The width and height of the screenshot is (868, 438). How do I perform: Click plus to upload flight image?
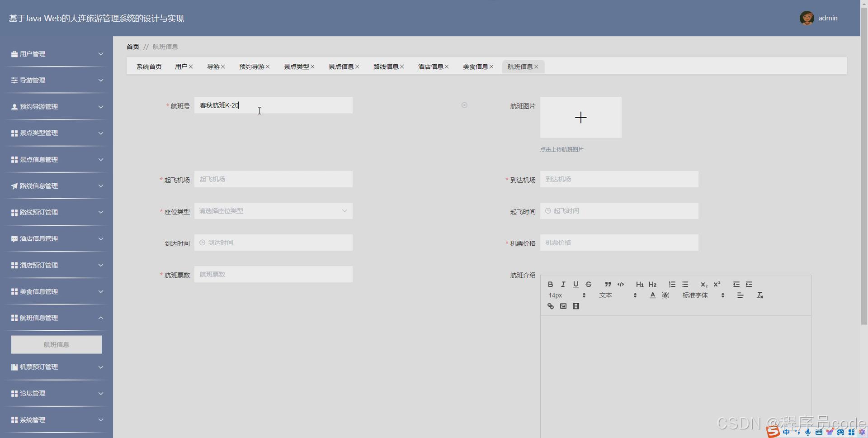point(580,117)
